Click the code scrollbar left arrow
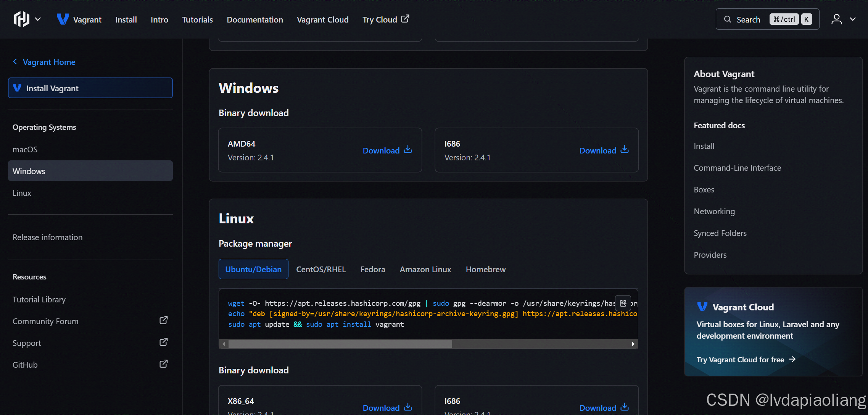 [x=224, y=344]
